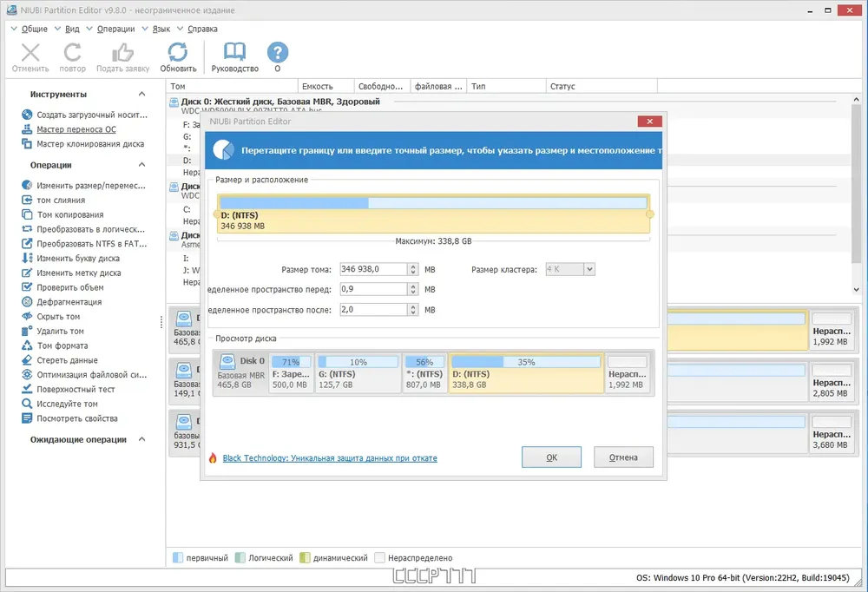Start Дефрагментация from sidebar icon
The height and width of the screenshot is (592, 868).
(27, 302)
